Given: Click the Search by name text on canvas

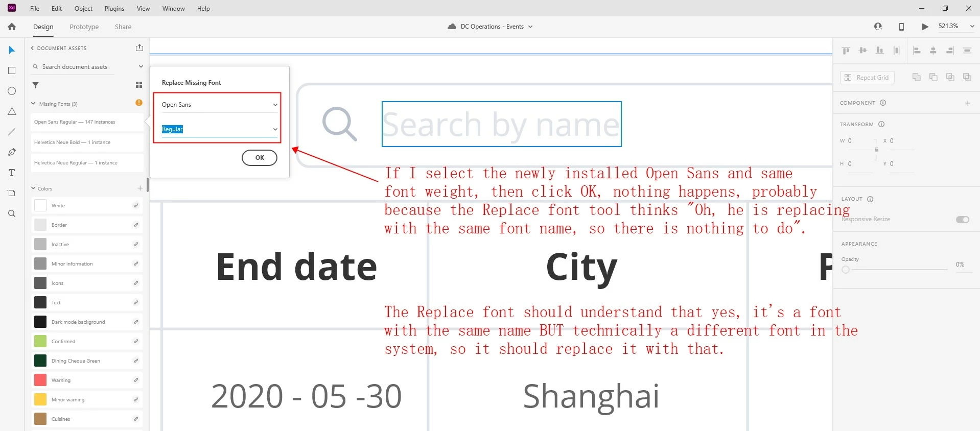Looking at the screenshot, I should (x=501, y=124).
